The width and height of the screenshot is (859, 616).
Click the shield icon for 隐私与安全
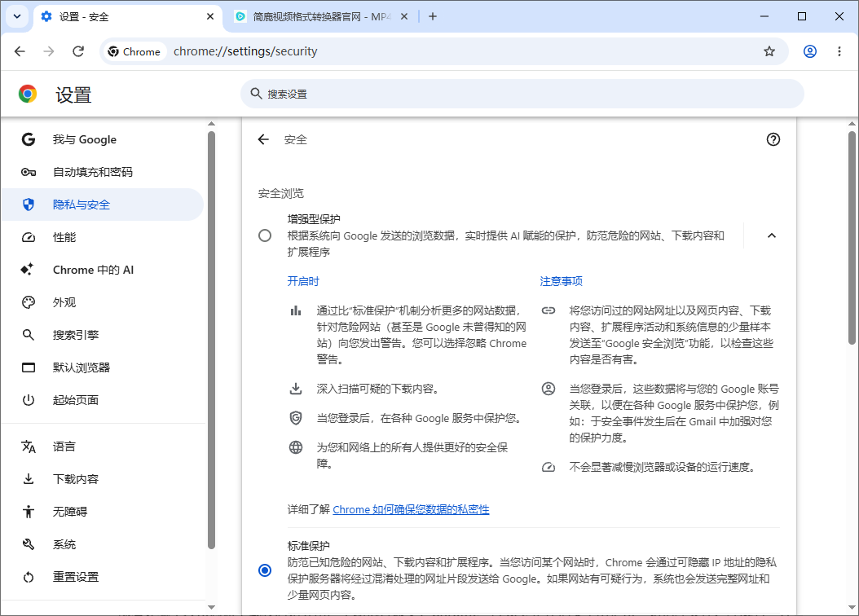tap(29, 205)
